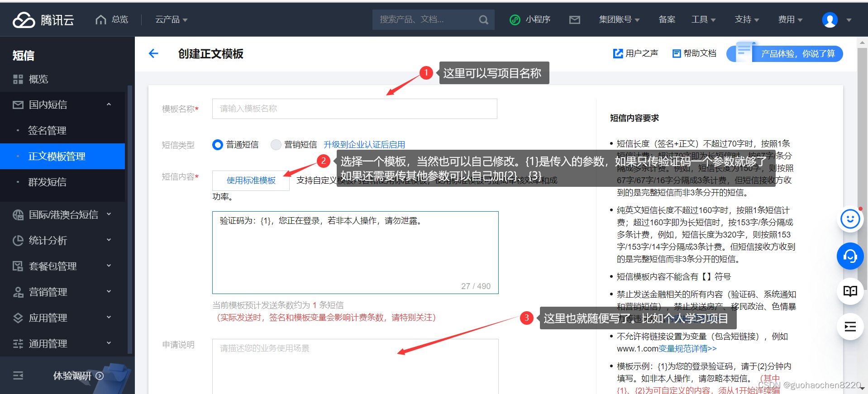This screenshot has height=394, width=868.
Task: Go back with the blue arrow
Action: pos(153,53)
